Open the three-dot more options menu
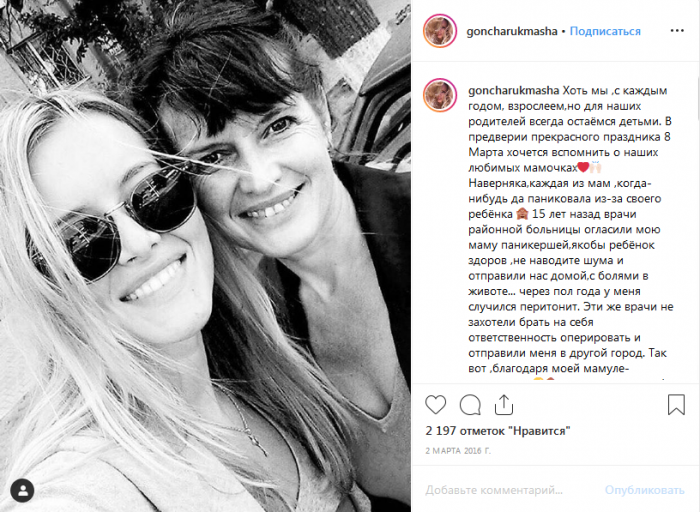The height and width of the screenshot is (512, 700). [677, 31]
